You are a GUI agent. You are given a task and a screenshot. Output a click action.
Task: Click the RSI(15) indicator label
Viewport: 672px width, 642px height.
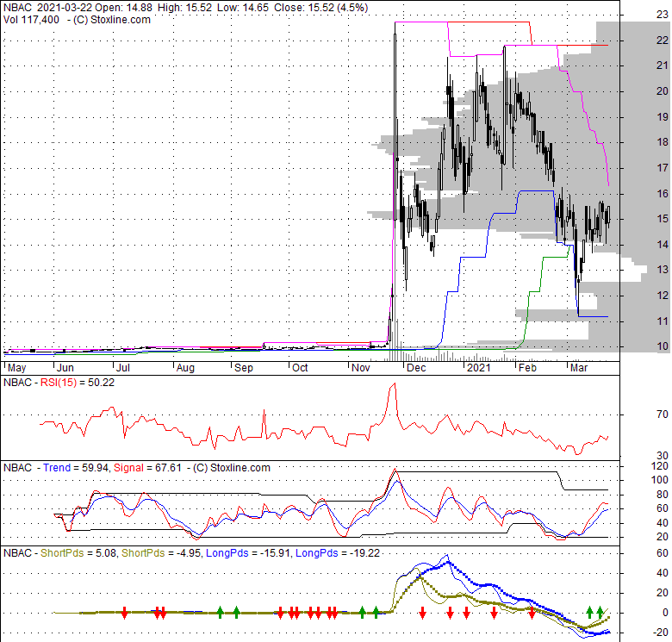[59, 383]
